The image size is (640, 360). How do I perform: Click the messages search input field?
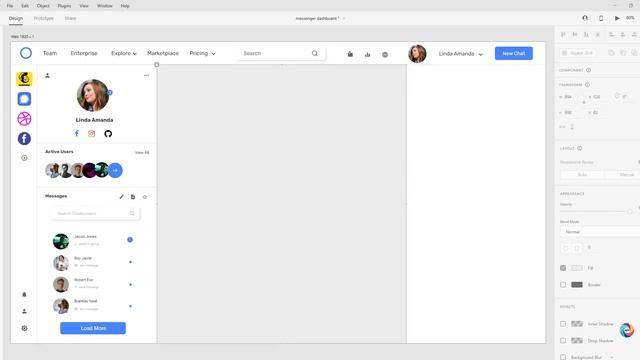pos(95,213)
